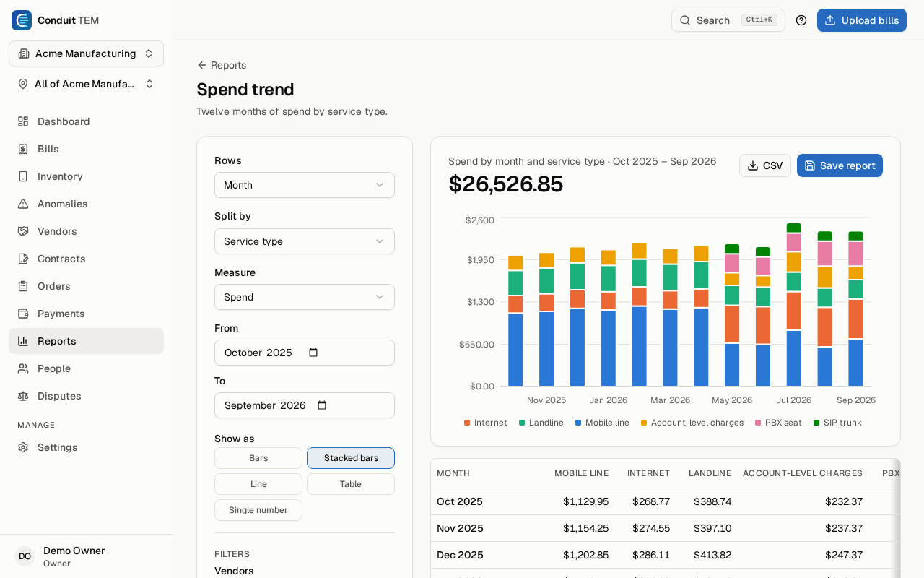Click the Payments wallet icon
Screen dimensions: 924x578
(23, 314)
